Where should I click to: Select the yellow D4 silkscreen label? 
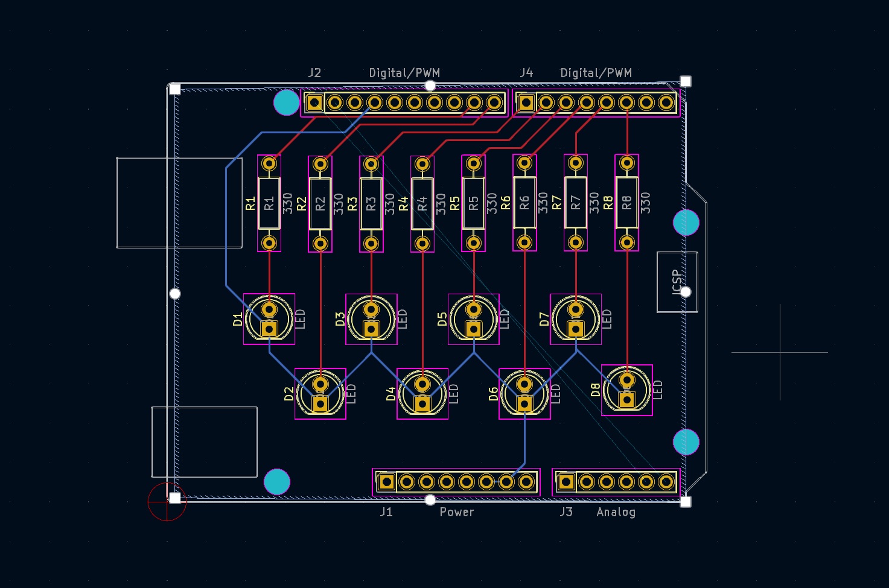[x=391, y=394]
